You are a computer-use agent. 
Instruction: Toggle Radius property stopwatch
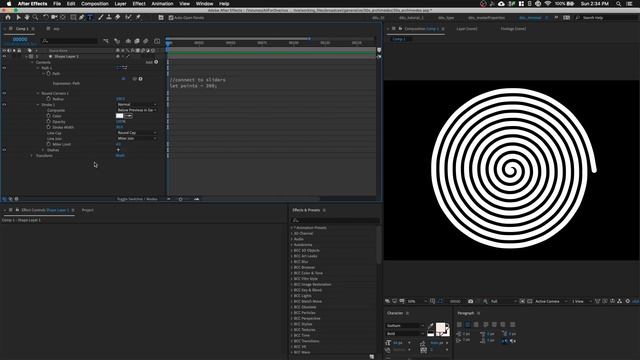click(x=48, y=99)
